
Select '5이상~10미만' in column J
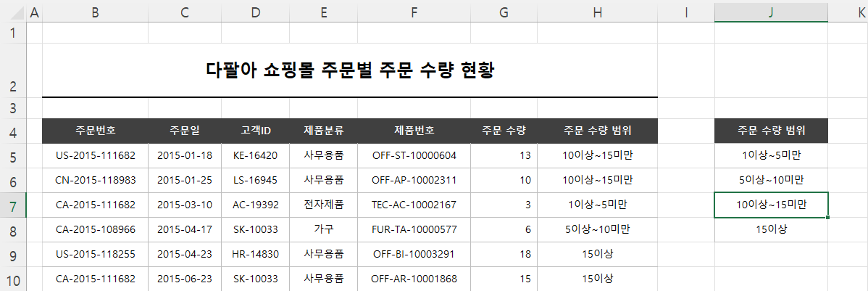coord(771,180)
